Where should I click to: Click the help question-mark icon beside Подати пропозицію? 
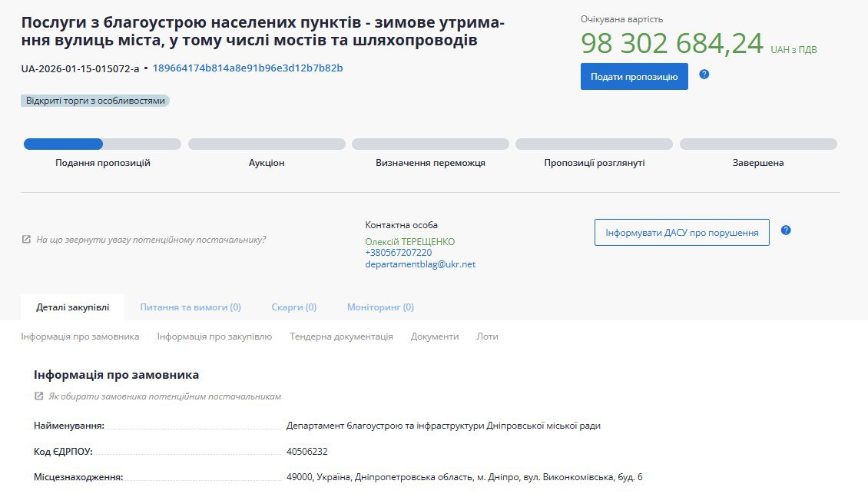coord(704,74)
